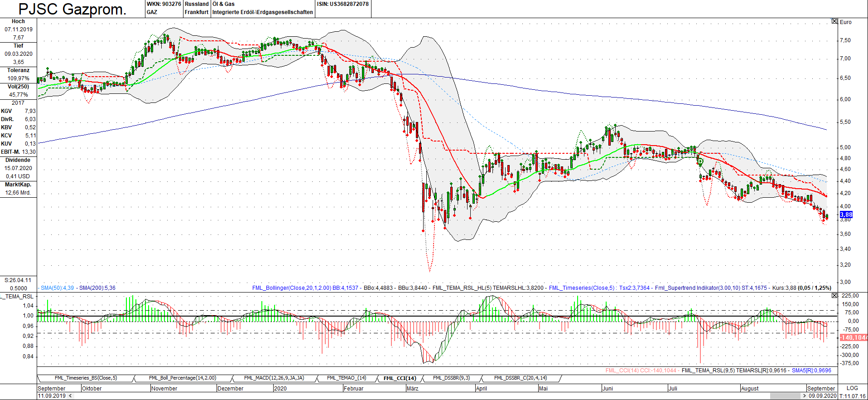Select the FML_MACD(12,26,9,JA,JA) tab
Image resolution: width=868 pixels, height=400 pixels.
[x=274, y=378]
